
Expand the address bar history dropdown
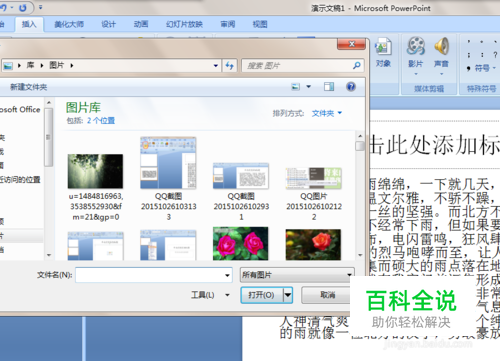216,66
